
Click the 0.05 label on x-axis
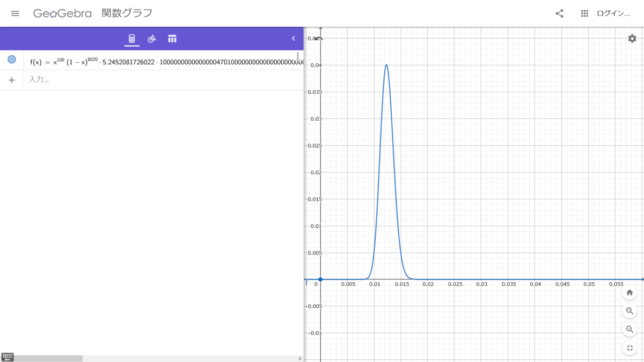(x=589, y=284)
